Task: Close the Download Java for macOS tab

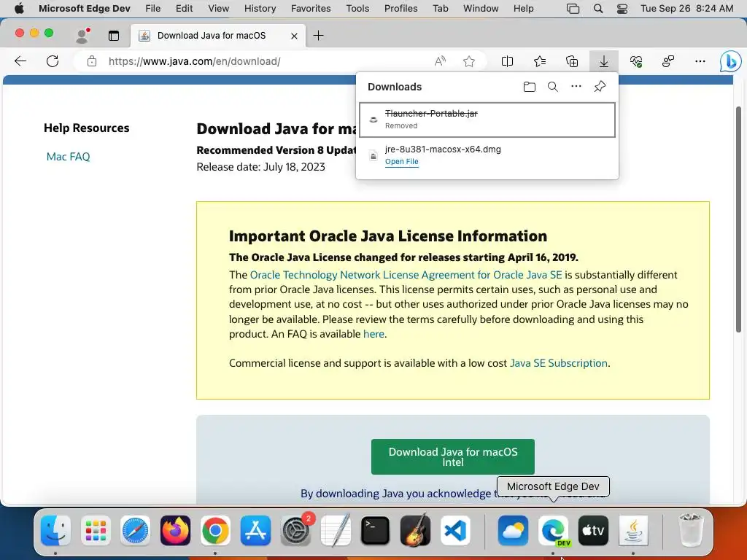Action: 295,36
